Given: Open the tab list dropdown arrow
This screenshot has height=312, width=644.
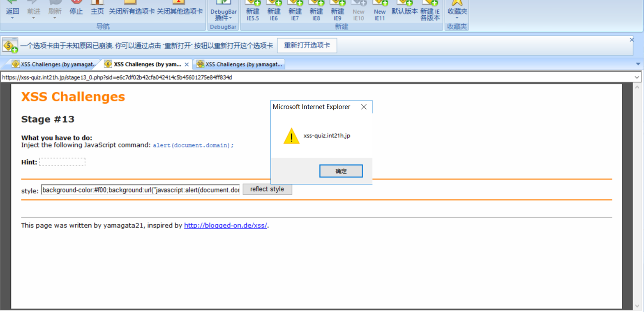Looking at the screenshot, I should point(638,64).
